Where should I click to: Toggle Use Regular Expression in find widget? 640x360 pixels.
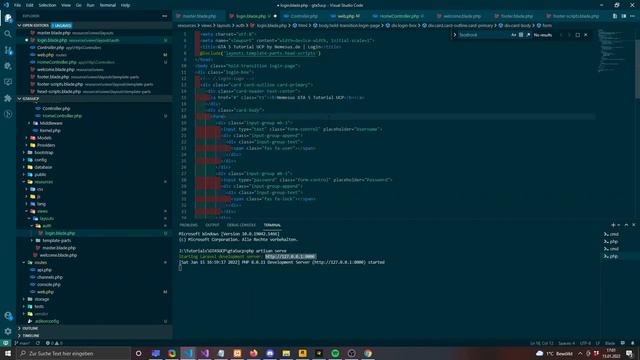pyautogui.click(x=528, y=35)
